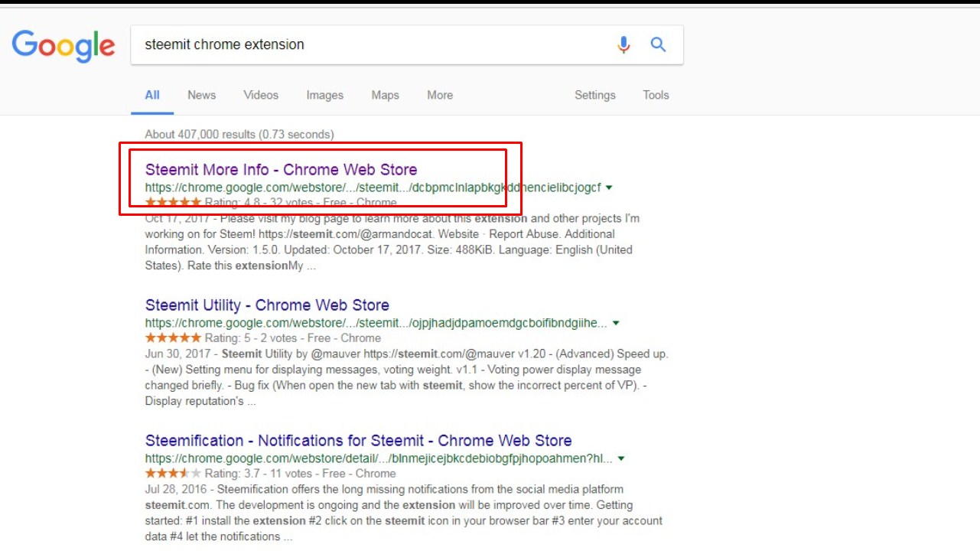Viewport: 980px width, 551px height.
Task: Expand the dropdown arrow beside the Steemit More Info URL
Action: pos(609,187)
